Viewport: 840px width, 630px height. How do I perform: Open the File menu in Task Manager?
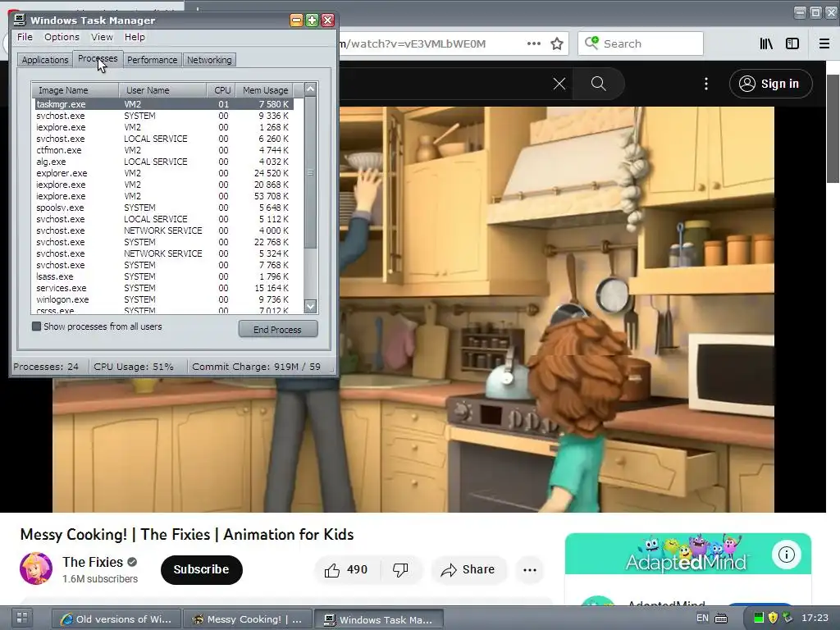(25, 37)
